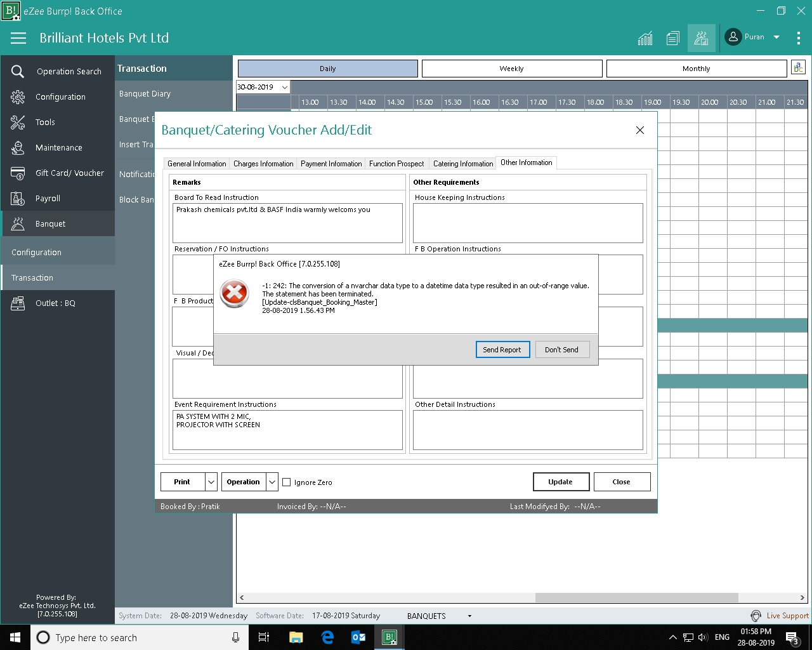Switch to Charges Information tab

[x=263, y=164]
